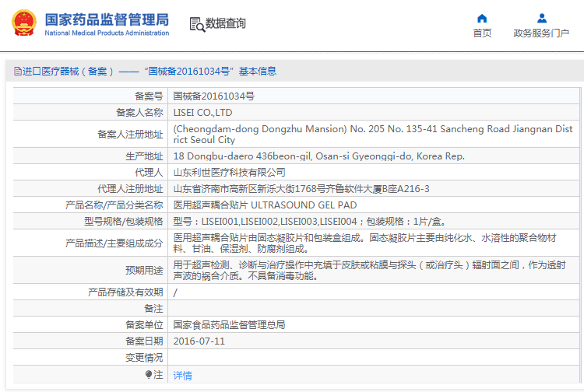
Task: Click product description starting 医用超声耦合贴片由固态
Action: [364, 243]
